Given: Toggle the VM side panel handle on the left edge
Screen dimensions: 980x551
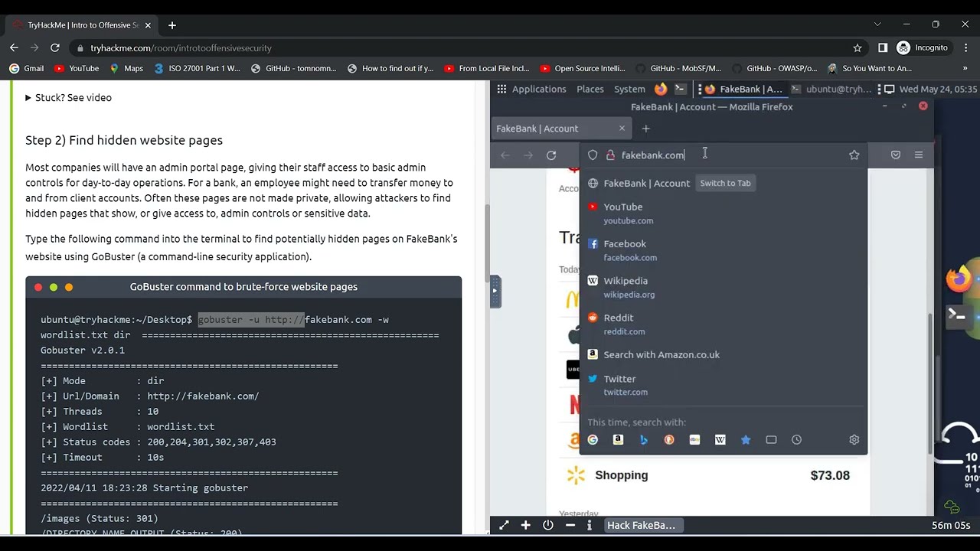Looking at the screenshot, I should (495, 291).
